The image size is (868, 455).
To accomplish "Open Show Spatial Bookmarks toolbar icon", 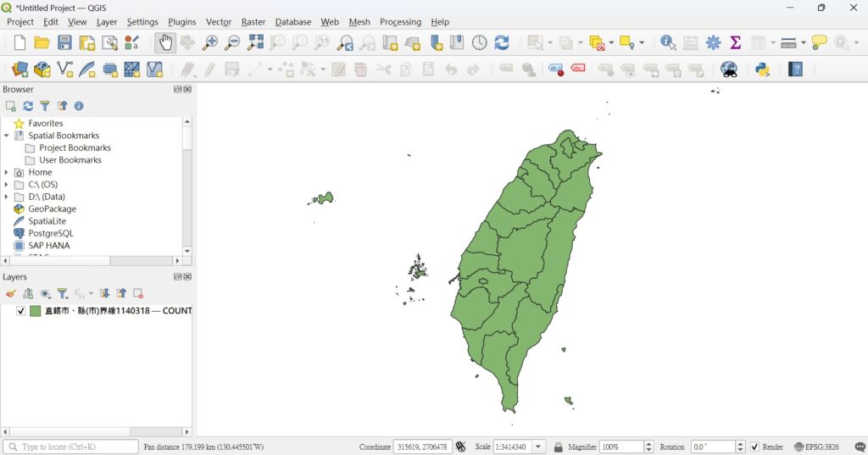I will coord(457,42).
